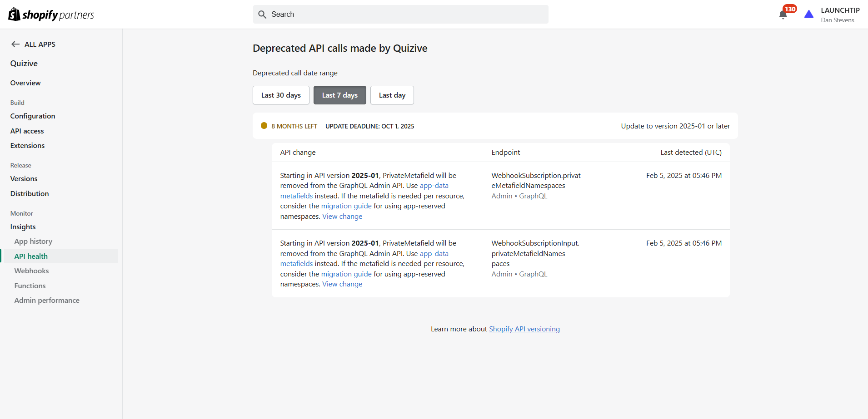Image resolution: width=868 pixels, height=419 pixels.
Task: Click the Shopify Partners logo
Action: point(51,15)
